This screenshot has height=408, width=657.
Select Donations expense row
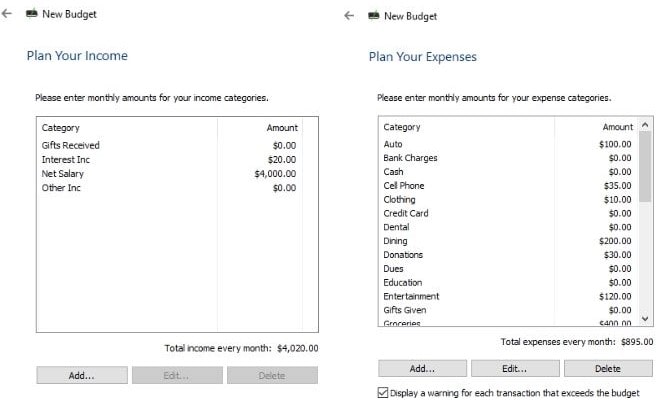coord(507,255)
